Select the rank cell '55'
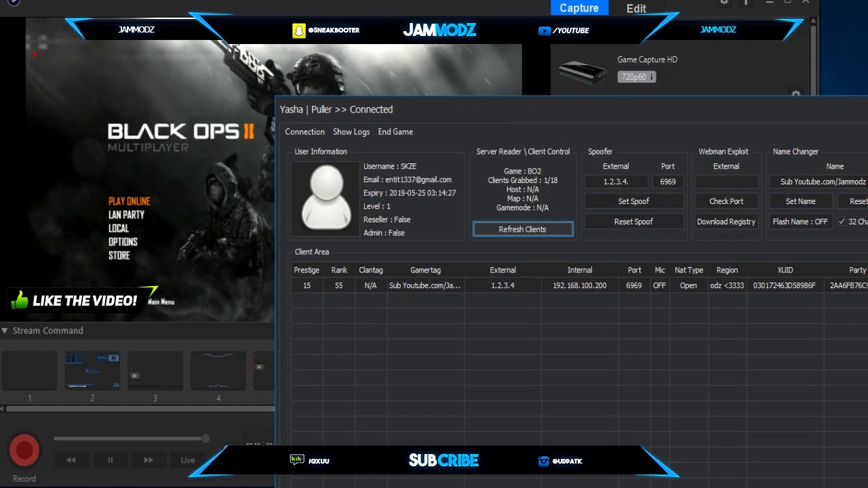This screenshot has width=868, height=488. [x=339, y=285]
